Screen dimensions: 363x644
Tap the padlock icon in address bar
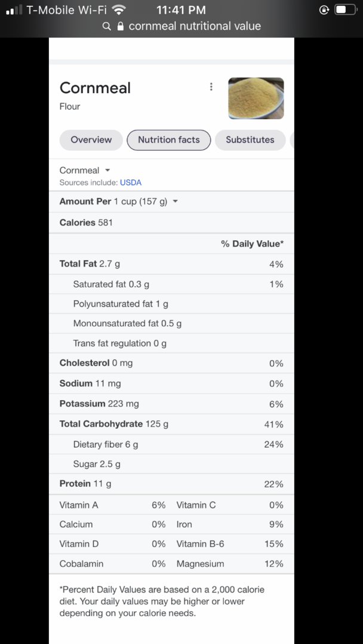121,26
